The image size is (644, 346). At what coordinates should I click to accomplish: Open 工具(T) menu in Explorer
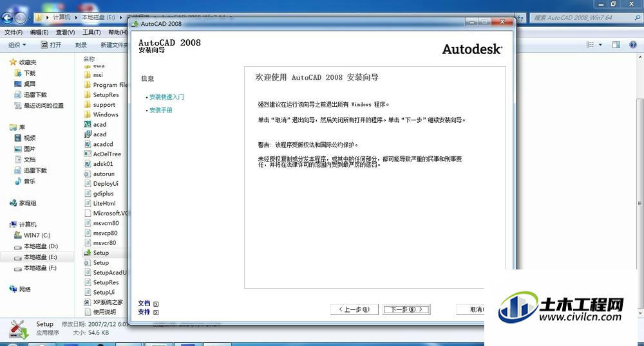[91, 32]
